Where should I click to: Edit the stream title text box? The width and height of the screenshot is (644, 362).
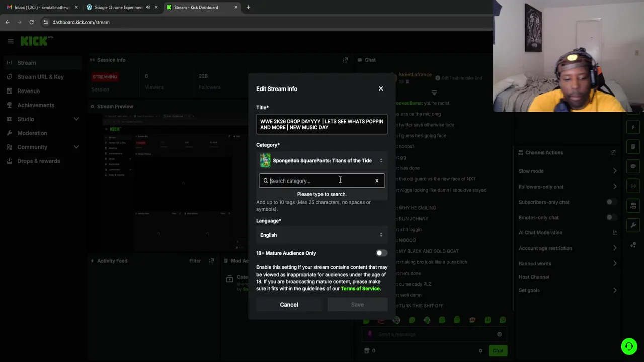pos(321,124)
